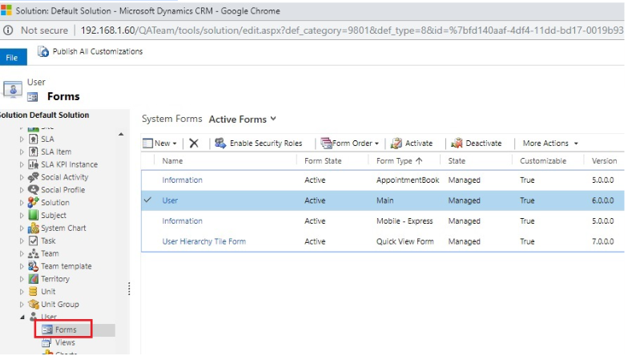644x360 pixels.
Task: Toggle the checkmark on the User row
Action: point(148,200)
